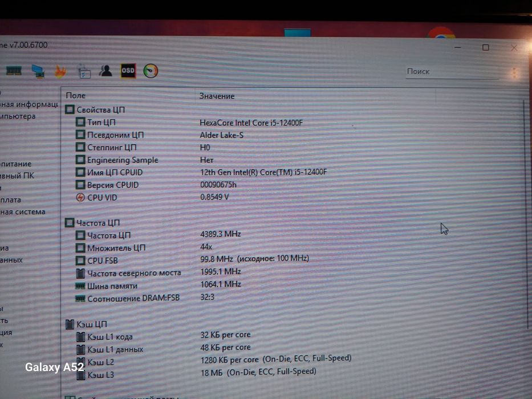This screenshot has width=532, height=399.
Task: Click the Кэш L1 данных chip icon
Action: click(x=81, y=349)
